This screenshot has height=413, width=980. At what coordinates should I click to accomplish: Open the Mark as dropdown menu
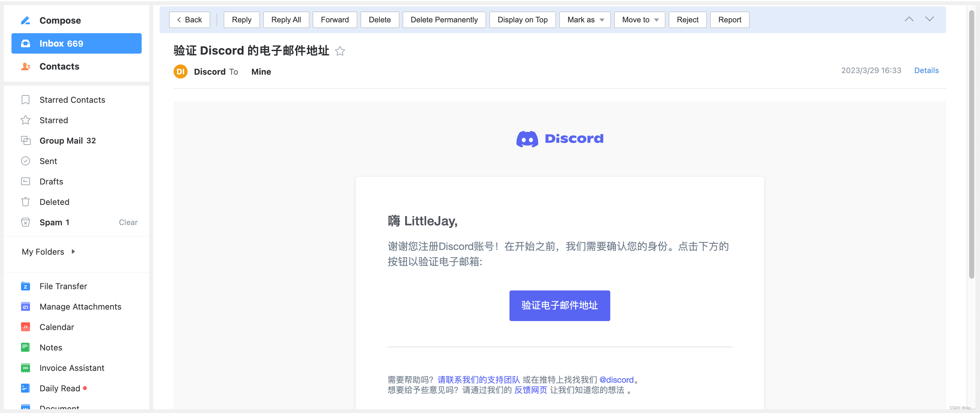[x=585, y=19]
